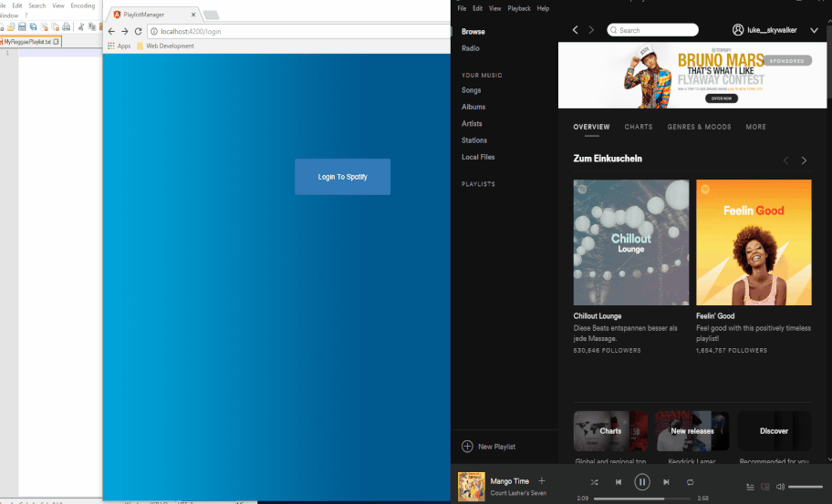Open artist Count Lasher's Seven
The width and height of the screenshot is (832, 504).
pos(518,493)
